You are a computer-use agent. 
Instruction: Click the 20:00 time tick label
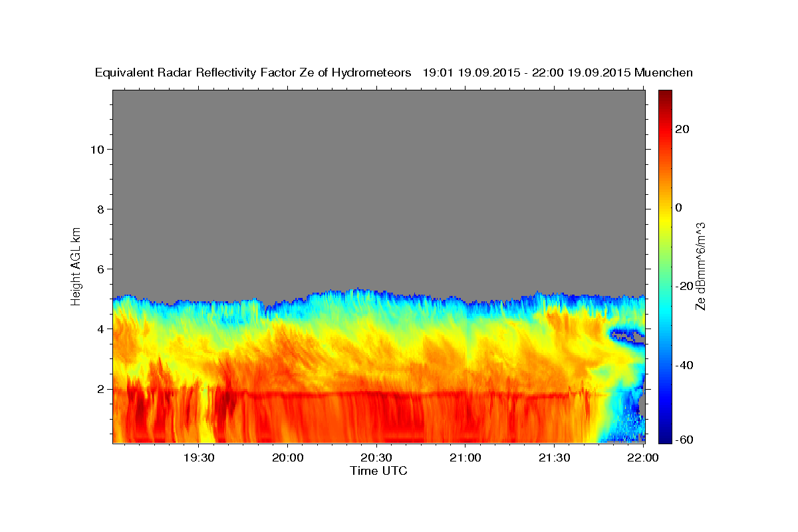tap(288, 458)
